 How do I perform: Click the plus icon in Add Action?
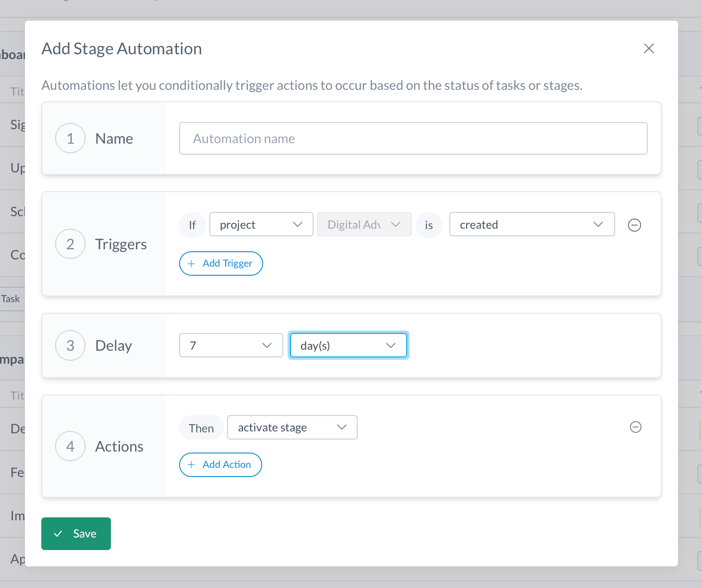[x=191, y=465]
